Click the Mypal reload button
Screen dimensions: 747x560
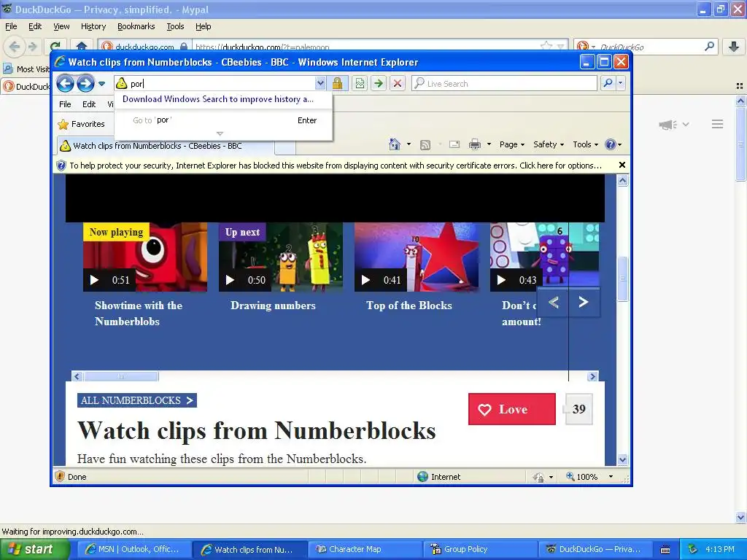tap(55, 46)
